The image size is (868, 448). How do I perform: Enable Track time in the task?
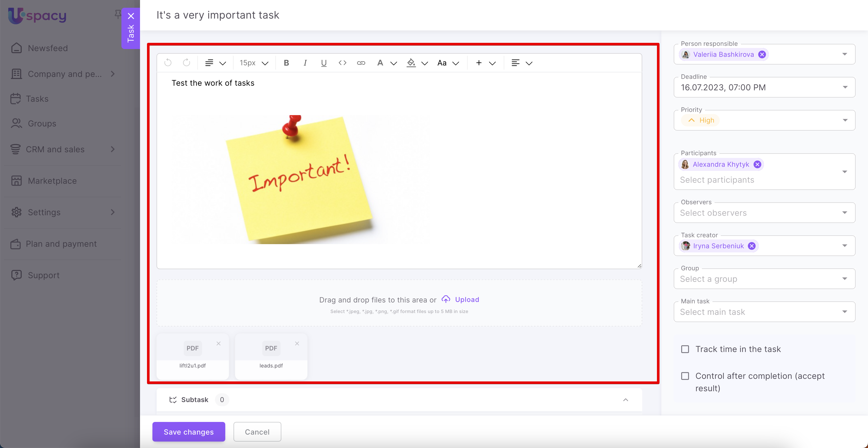[x=685, y=349]
